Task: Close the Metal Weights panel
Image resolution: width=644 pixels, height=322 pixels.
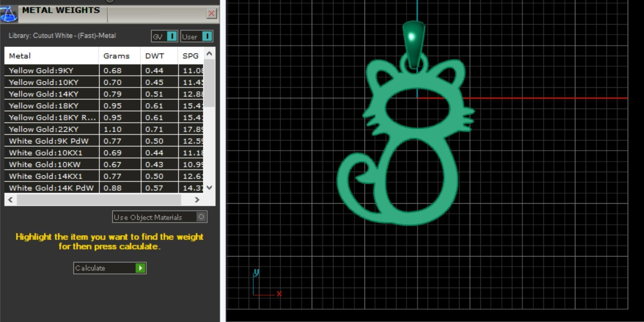Action: 211,14
